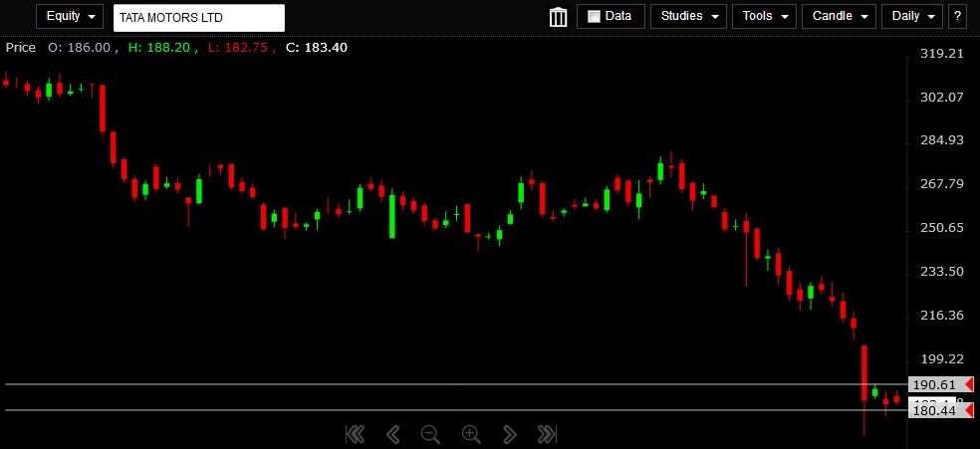Viewport: 980px width, 449px height.
Task: Open the Equity instrument type dropdown
Action: tap(70, 17)
